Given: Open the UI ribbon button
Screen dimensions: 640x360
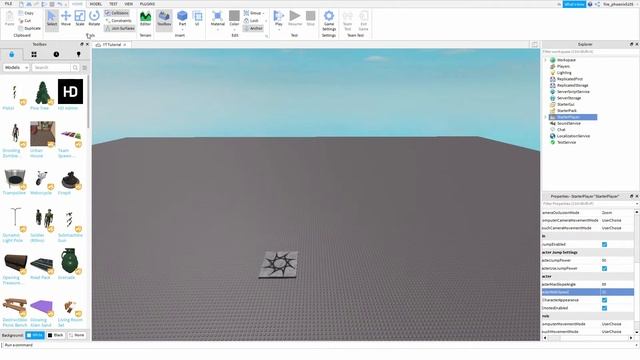Looking at the screenshot, I should pos(197,19).
